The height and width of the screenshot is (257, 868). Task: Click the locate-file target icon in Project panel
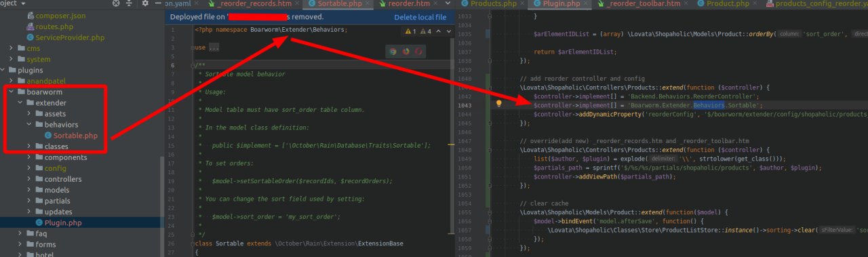pos(116,3)
